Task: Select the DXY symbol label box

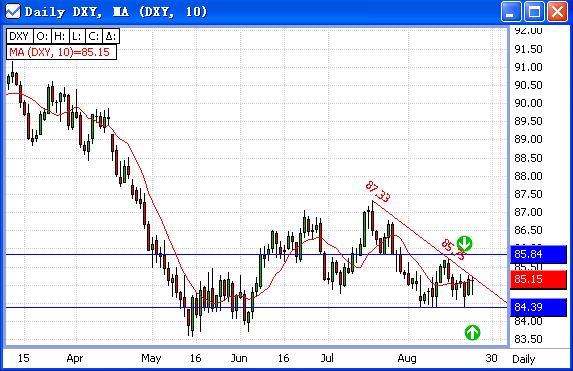Action: pyautogui.click(x=19, y=37)
